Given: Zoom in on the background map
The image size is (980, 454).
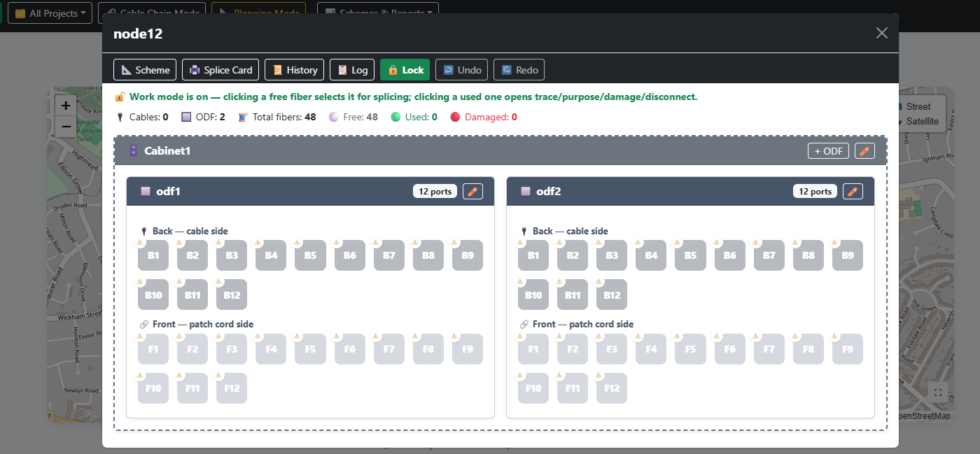Looking at the screenshot, I should (65, 106).
